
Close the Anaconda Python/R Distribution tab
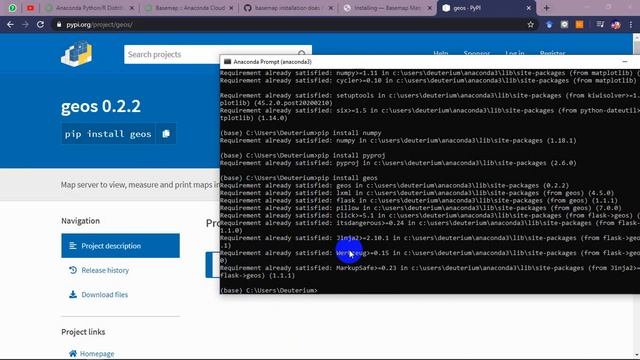(131, 8)
